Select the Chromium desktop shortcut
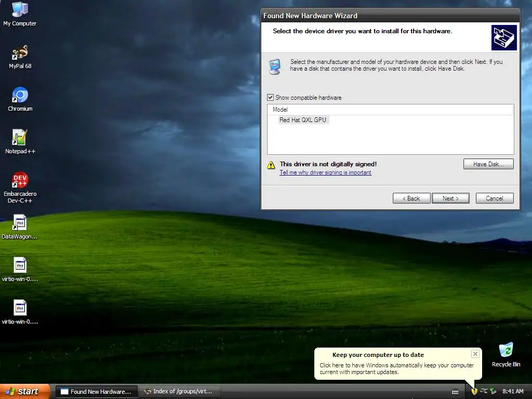Screen dimensions: 532x399 (x=20, y=99)
